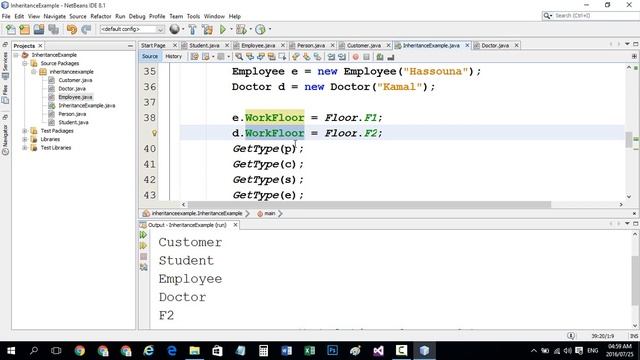Select Customer.java in Projects tree
Viewport: 640px width, 360px height.
75,80
